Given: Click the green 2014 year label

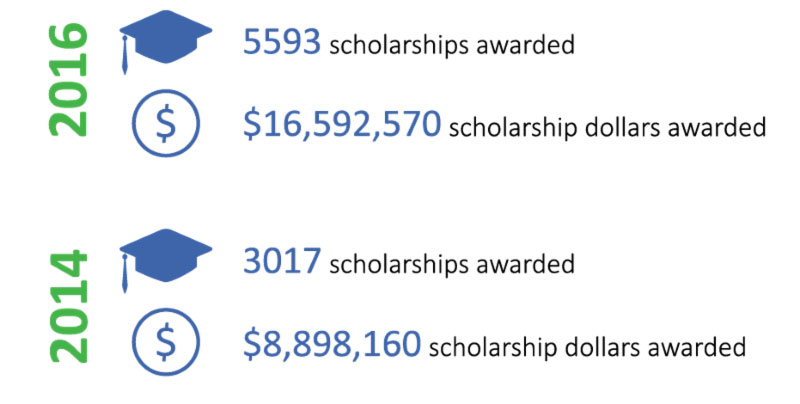Looking at the screenshot, I should [x=69, y=306].
